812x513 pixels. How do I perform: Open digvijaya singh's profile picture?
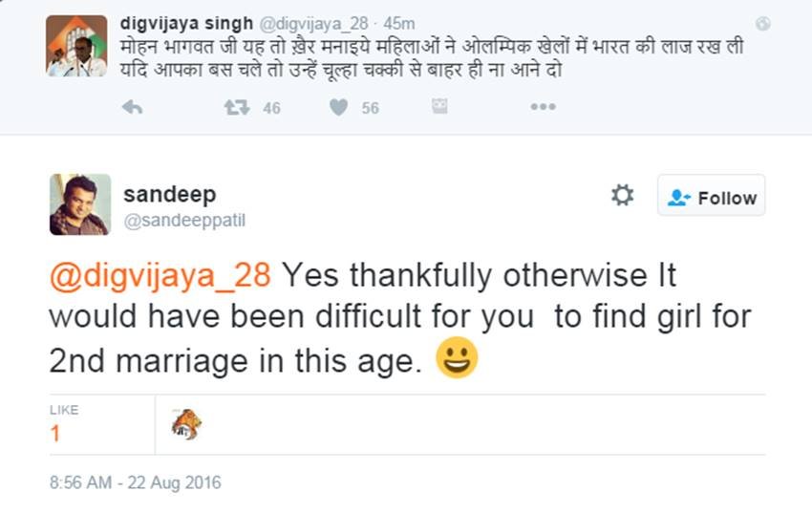click(x=76, y=45)
